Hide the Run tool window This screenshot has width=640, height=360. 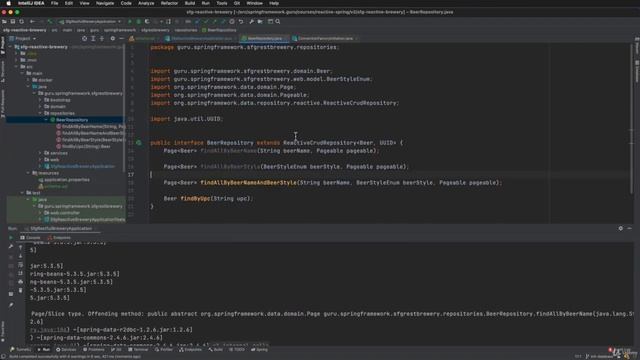629,229
